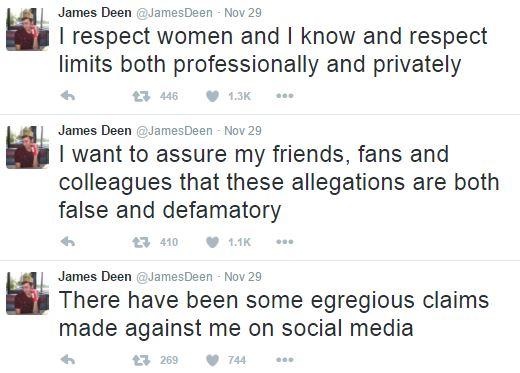This screenshot has width=520, height=373.
Task: Like the tweet with 1.1K likes
Action: click(212, 242)
